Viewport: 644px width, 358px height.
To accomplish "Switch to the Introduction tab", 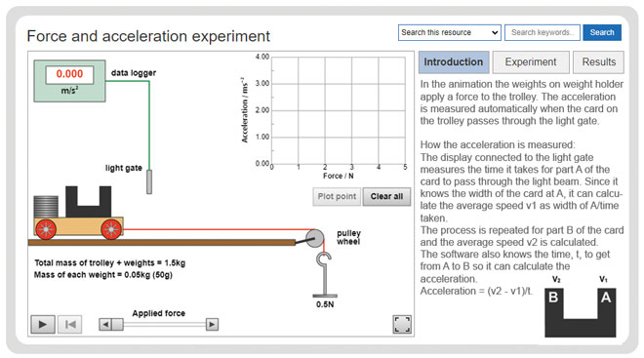I will 454,62.
